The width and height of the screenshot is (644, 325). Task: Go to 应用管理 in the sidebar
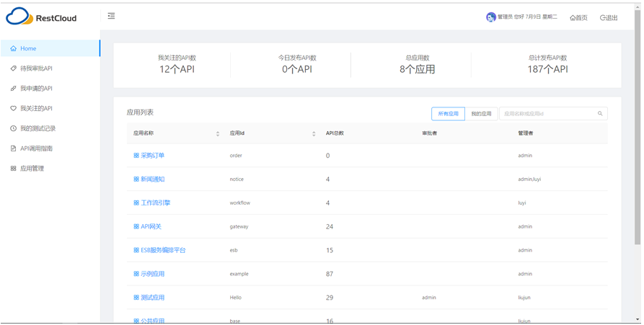point(32,169)
